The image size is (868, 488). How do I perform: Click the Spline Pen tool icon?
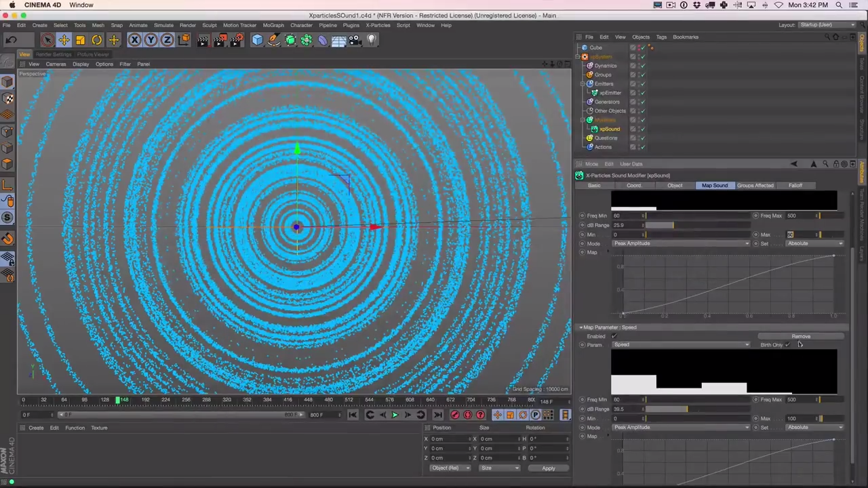tap(273, 40)
